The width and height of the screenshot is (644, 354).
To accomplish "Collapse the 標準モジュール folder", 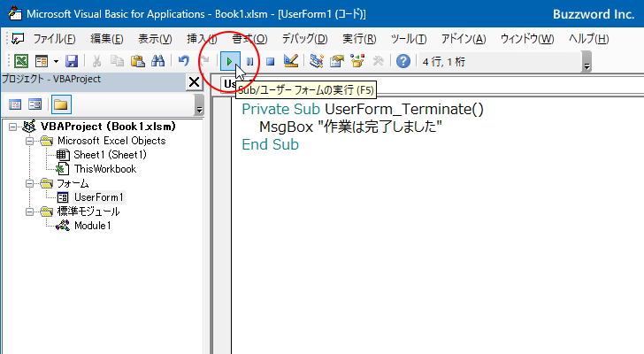I will 29,212.
